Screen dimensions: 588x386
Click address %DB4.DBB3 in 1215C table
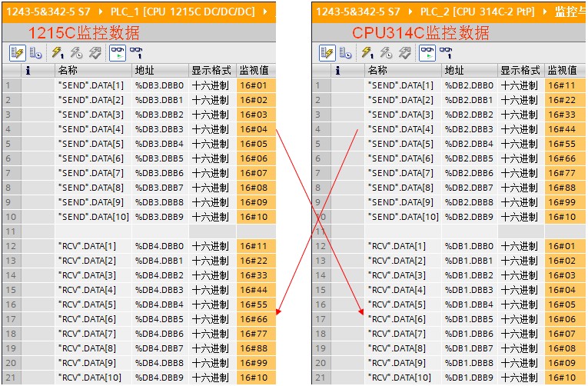pyautogui.click(x=160, y=290)
